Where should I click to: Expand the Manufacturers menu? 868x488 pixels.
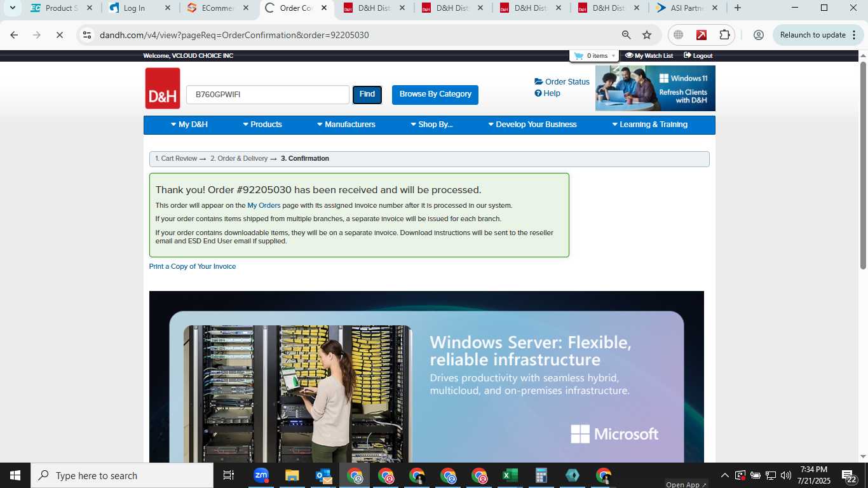tap(346, 125)
